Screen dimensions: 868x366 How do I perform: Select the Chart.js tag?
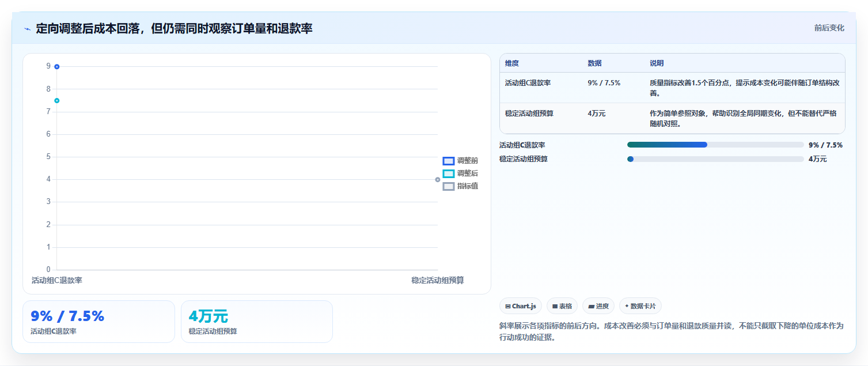(520, 306)
